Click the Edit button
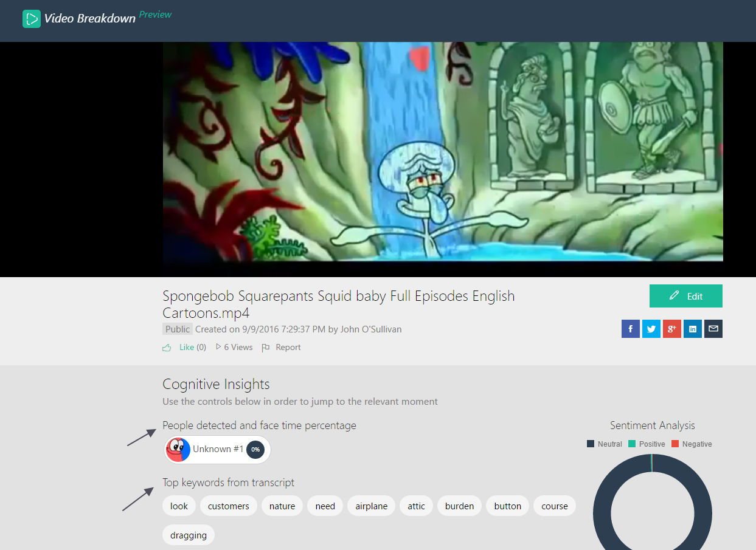This screenshot has height=550, width=756. (686, 296)
